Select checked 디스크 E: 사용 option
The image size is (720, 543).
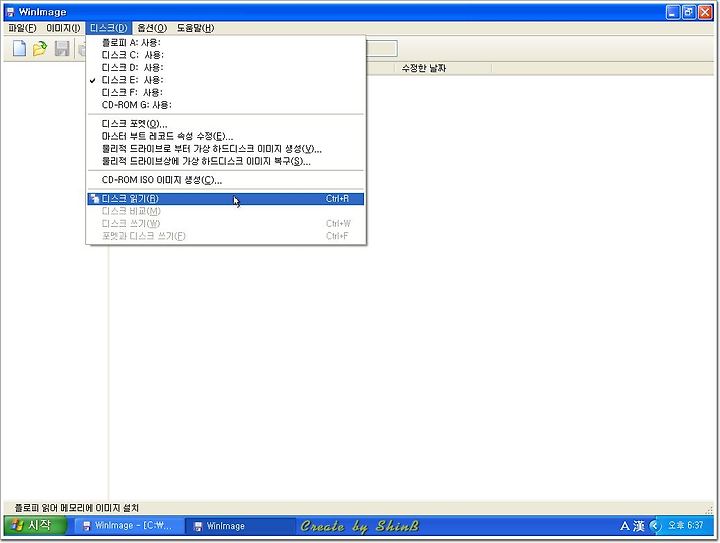[225, 80]
